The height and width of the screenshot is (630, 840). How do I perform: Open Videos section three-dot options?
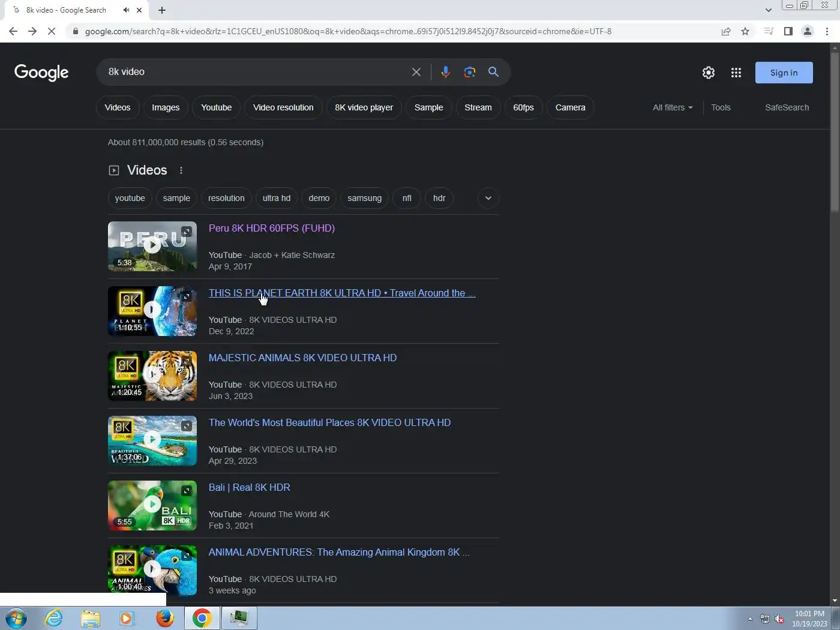pyautogui.click(x=181, y=170)
